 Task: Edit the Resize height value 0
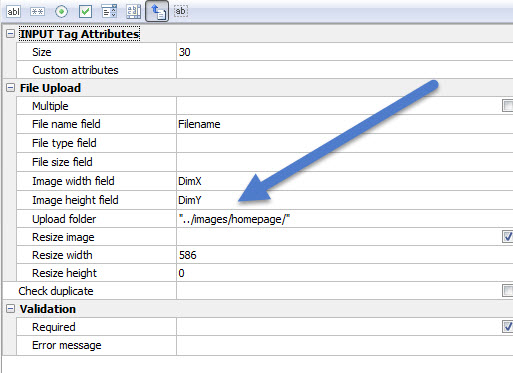coord(345,273)
